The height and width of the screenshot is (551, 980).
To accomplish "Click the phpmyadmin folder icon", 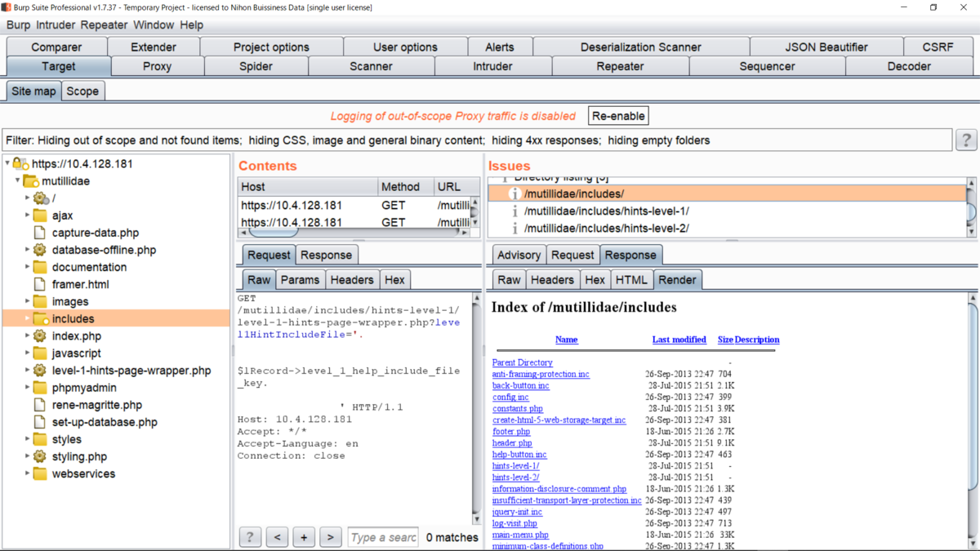I will 40,388.
